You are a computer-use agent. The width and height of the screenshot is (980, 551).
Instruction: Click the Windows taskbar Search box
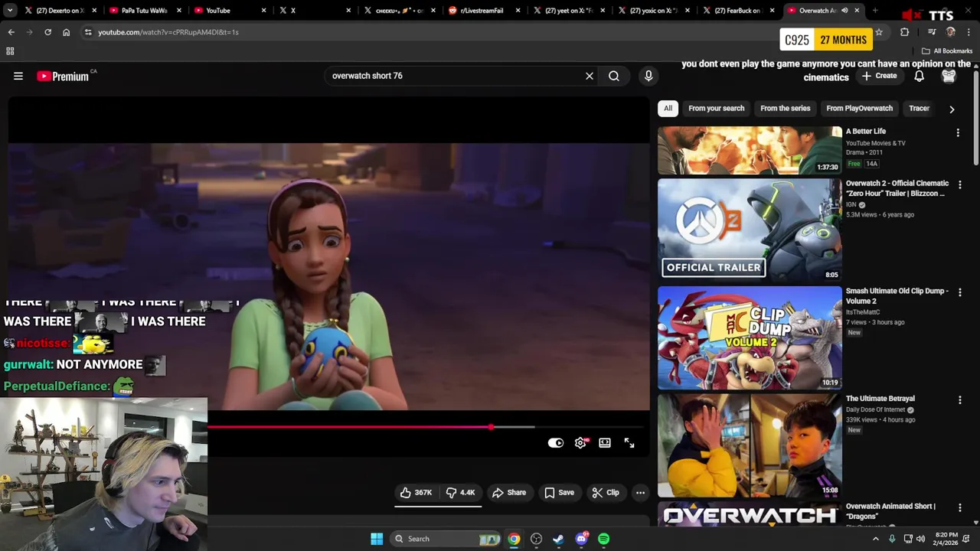[446, 539]
